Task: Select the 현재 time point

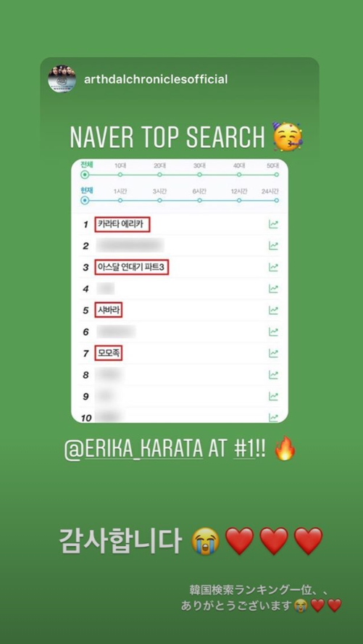Action: pyautogui.click(x=85, y=200)
